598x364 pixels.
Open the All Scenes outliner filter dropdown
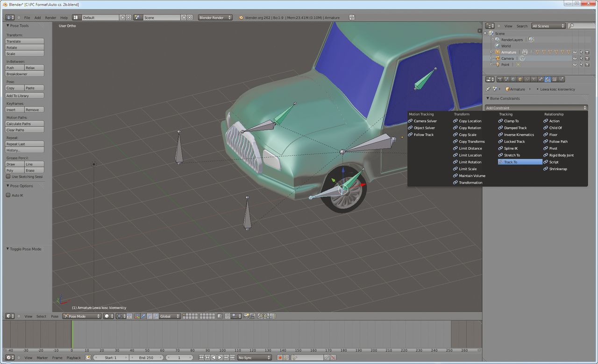tap(548, 26)
